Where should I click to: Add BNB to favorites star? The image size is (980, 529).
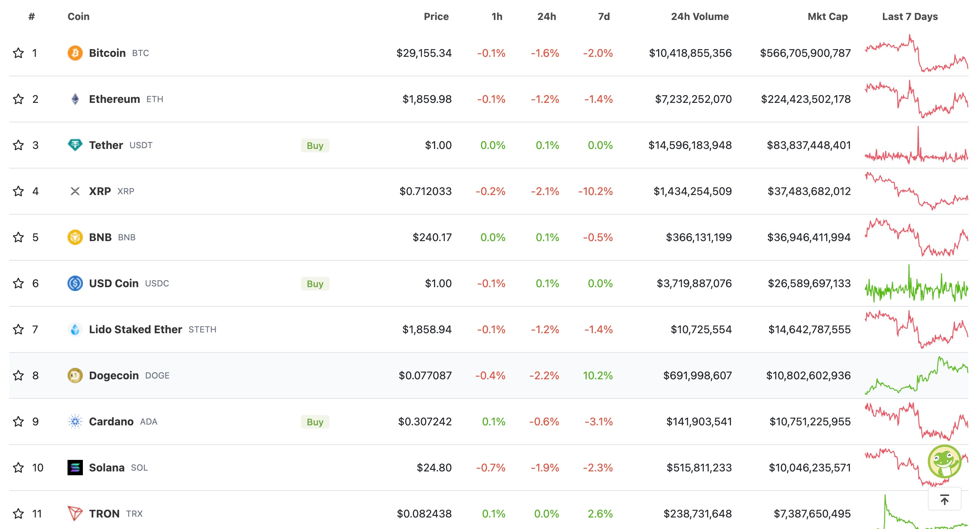[18, 237]
